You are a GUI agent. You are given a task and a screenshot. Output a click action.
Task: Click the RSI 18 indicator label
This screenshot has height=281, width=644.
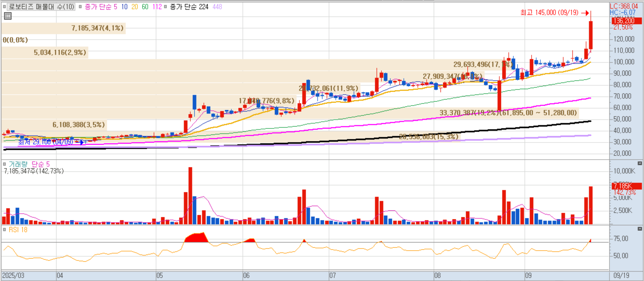pos(18,229)
